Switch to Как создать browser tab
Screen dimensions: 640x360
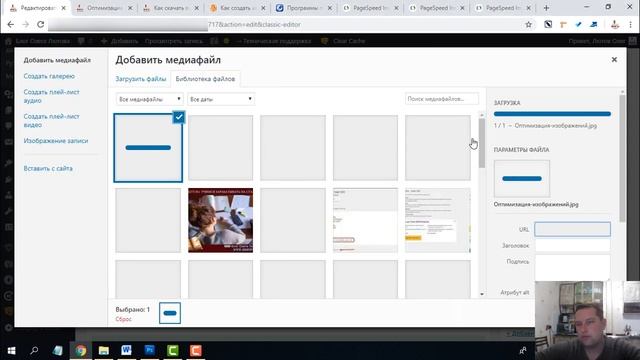click(238, 8)
